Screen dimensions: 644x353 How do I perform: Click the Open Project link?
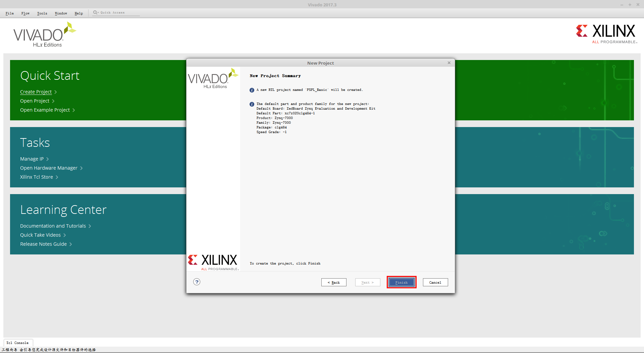pyautogui.click(x=35, y=101)
